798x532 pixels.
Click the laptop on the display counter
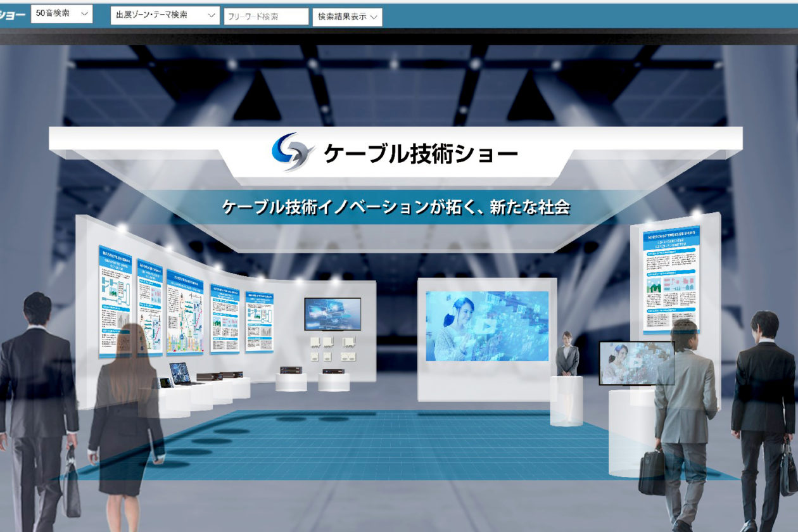[x=182, y=373]
